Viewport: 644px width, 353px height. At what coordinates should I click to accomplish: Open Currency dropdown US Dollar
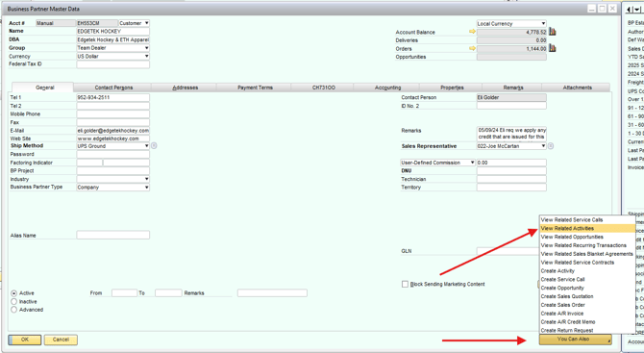click(113, 57)
